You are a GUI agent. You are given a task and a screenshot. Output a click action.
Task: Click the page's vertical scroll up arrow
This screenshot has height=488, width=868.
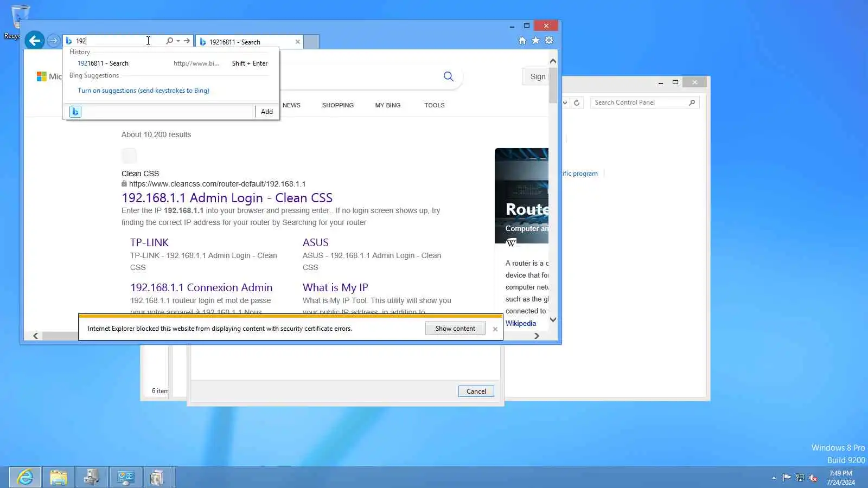point(553,61)
